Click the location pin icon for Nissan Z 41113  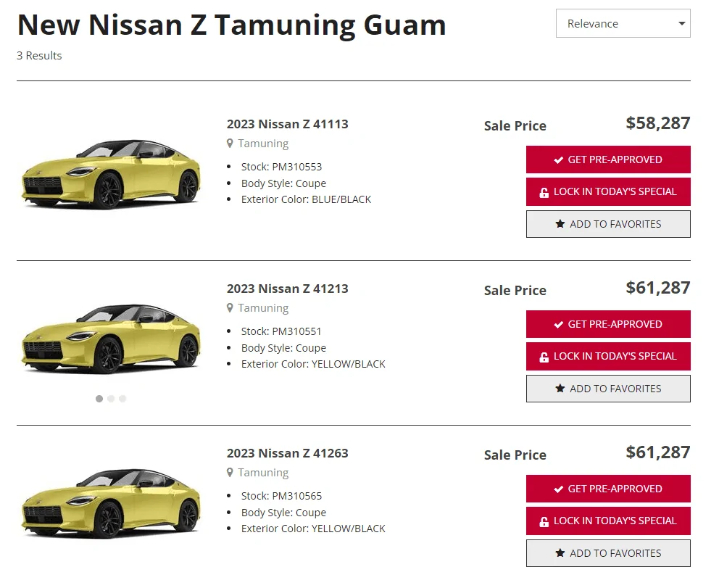click(x=230, y=144)
